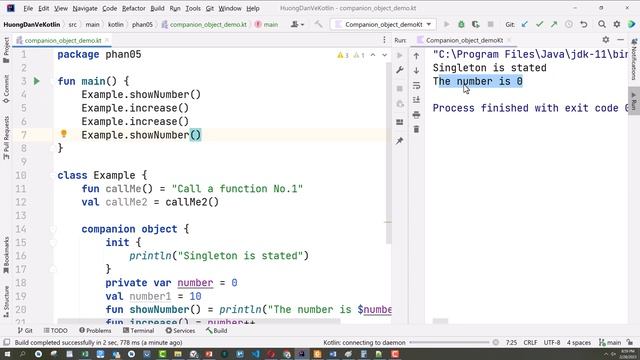Open the Commit tool window sidebar
The image size is (640, 360).
6,89
